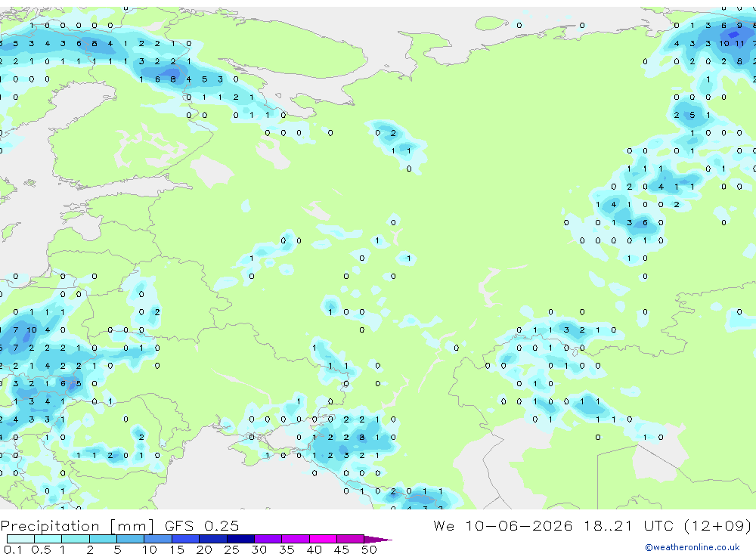The image size is (756, 554).
Task: Click the 15–20 mm legend color swatch
Action: (185, 539)
